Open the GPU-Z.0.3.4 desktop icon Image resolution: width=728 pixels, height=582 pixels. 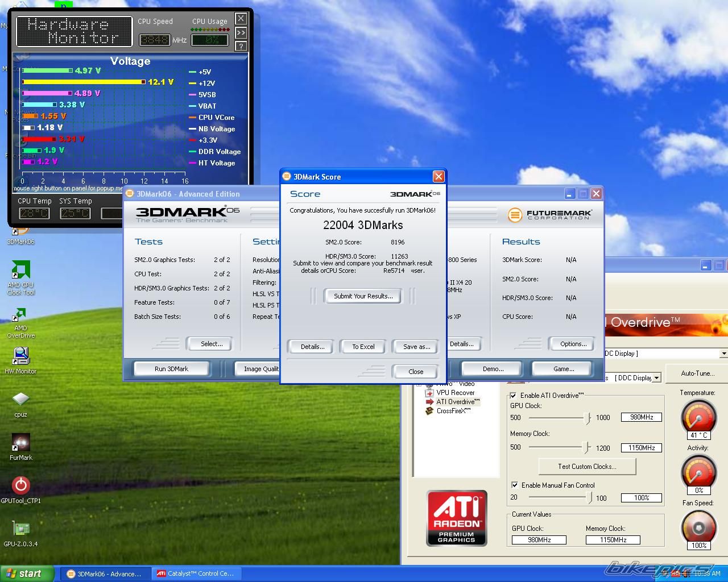(x=20, y=533)
